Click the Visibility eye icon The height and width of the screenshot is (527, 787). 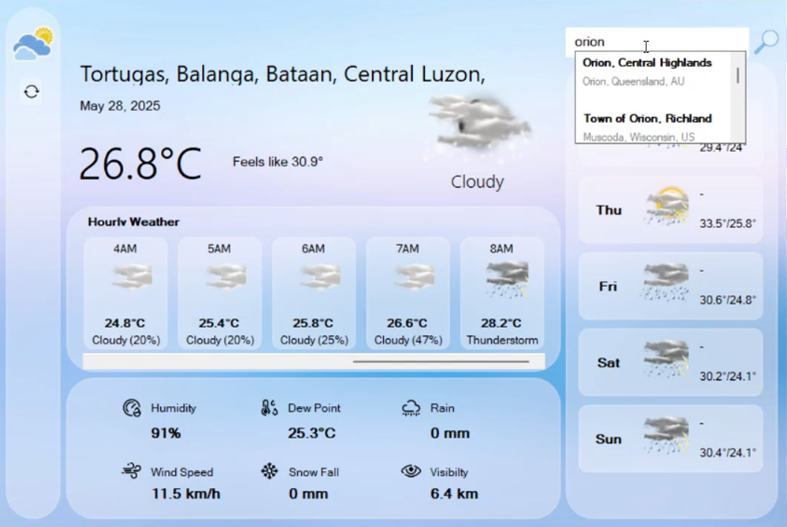(x=411, y=471)
